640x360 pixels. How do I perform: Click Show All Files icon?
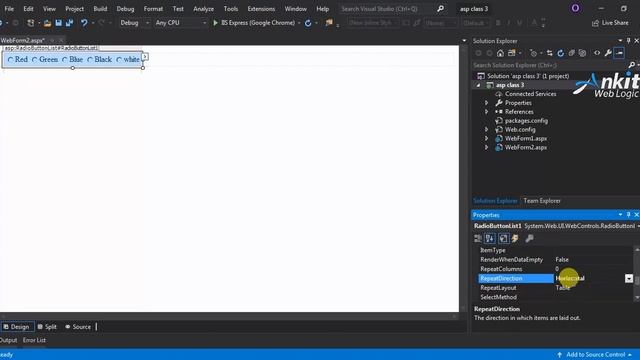click(582, 53)
